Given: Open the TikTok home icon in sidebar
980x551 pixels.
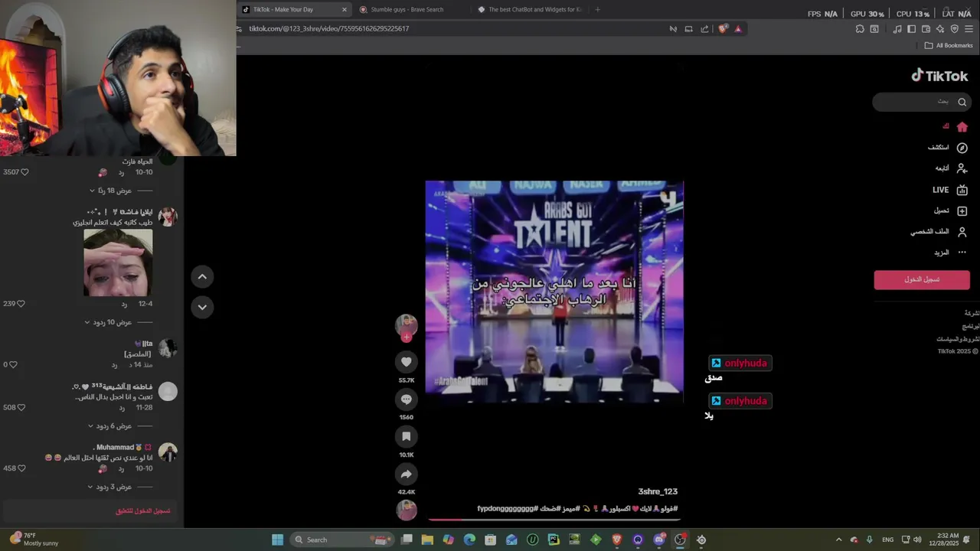Looking at the screenshot, I should click(962, 127).
